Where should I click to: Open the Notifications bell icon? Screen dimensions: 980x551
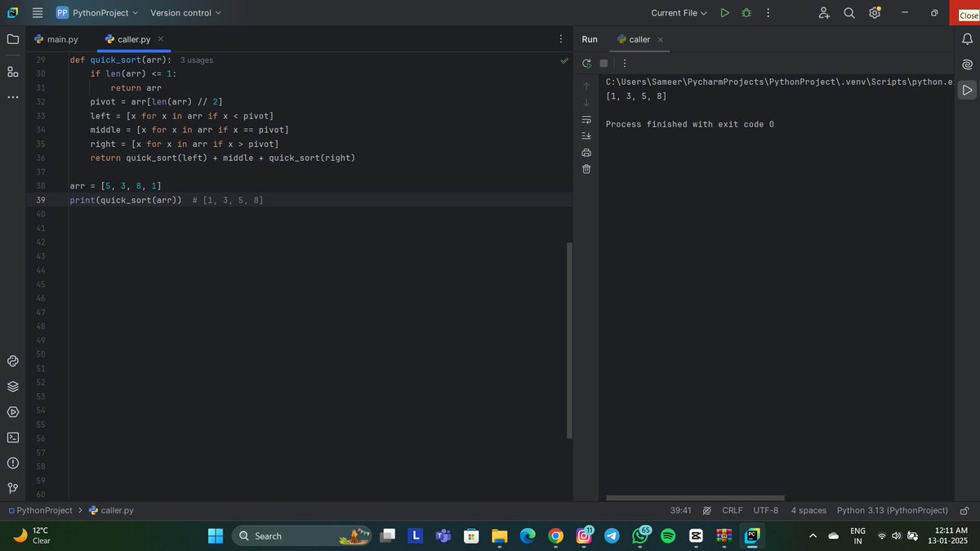pyautogui.click(x=967, y=39)
